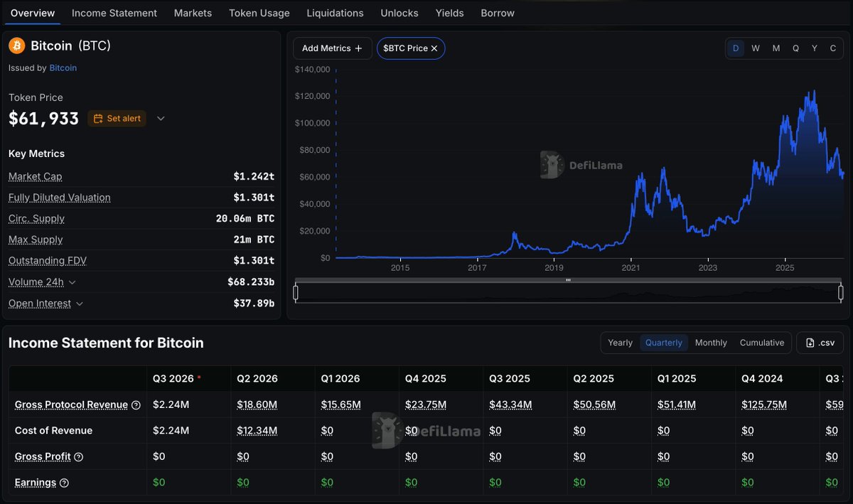Image resolution: width=853 pixels, height=504 pixels.
Task: Open the Borrow tab
Action: (x=498, y=13)
